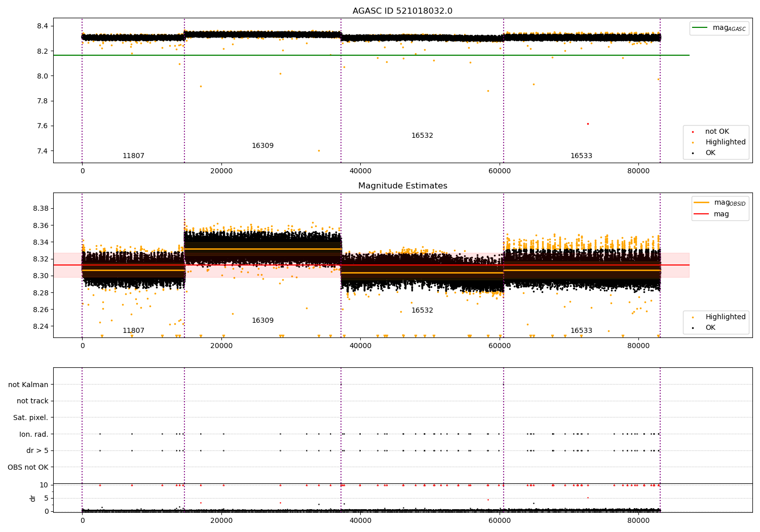Click obsid label 16532 in the Magnitude Estimates plot
The width and height of the screenshot is (760, 532).
click(422, 311)
